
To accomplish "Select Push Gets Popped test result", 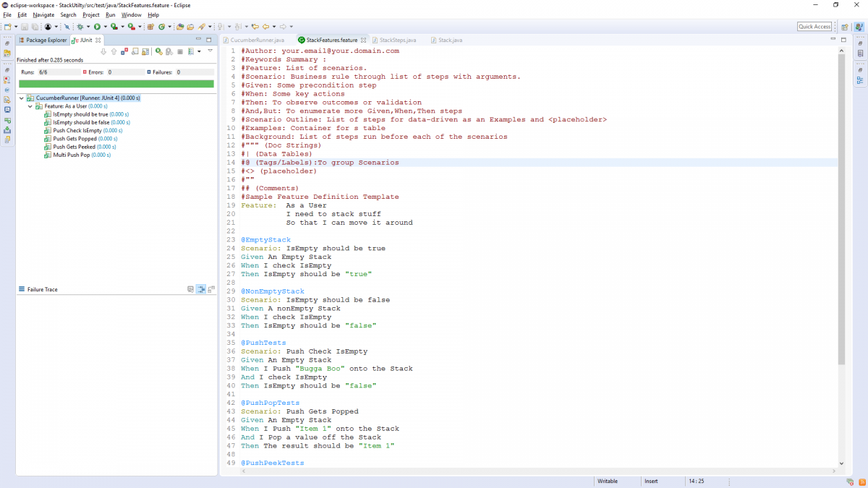I will click(80, 138).
